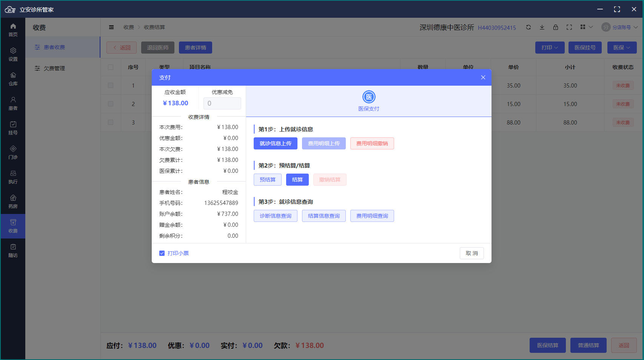The image size is (644, 360).
Task: Click the 结算信息查询 button
Action: click(x=324, y=216)
